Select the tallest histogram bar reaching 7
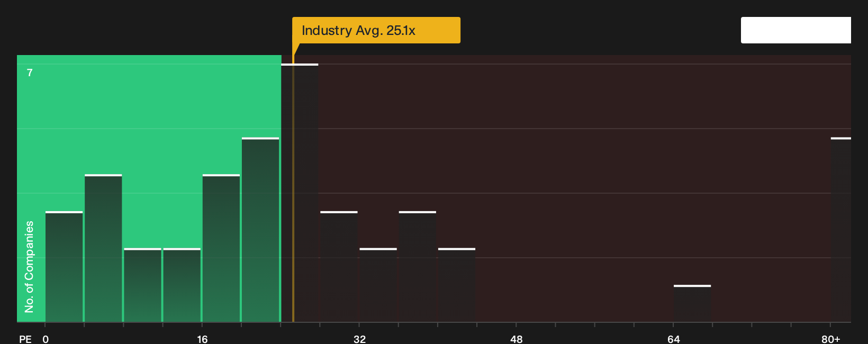868x344 pixels. (x=300, y=193)
